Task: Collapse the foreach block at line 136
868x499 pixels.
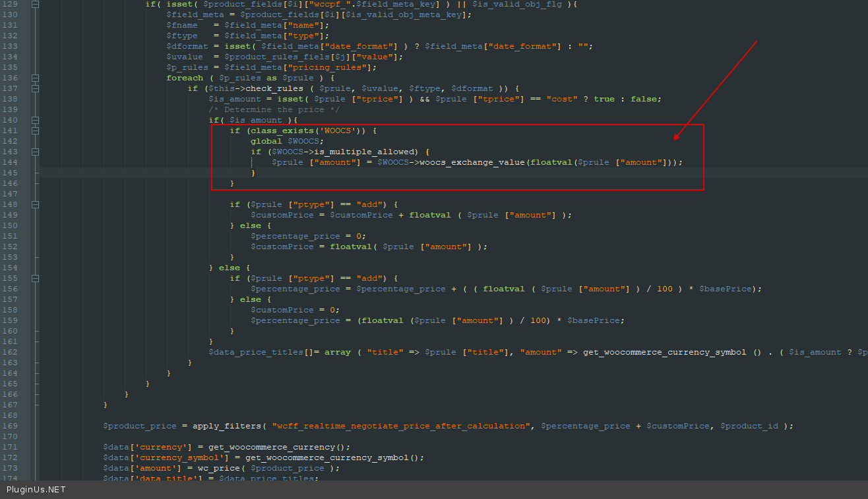Action: pyautogui.click(x=36, y=78)
